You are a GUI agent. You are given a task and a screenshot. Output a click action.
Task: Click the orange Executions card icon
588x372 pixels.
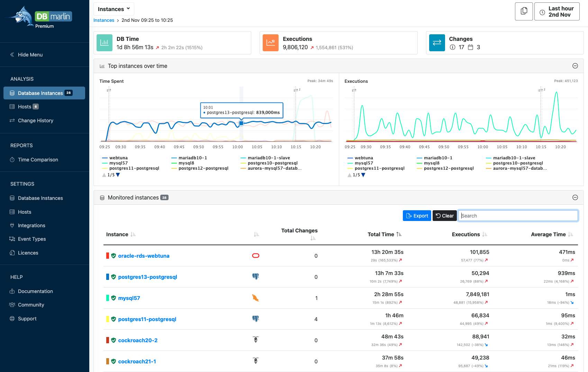point(270,43)
